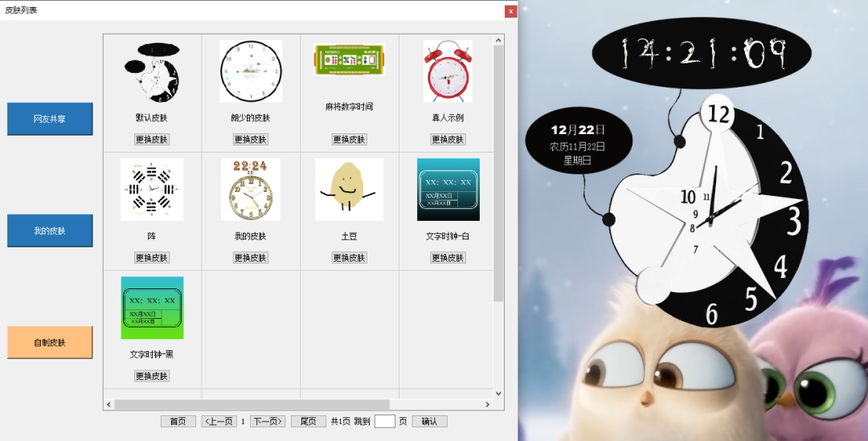Click the vertical scrollbar thumb
Screen dimensions: 868x441
(x=499, y=174)
